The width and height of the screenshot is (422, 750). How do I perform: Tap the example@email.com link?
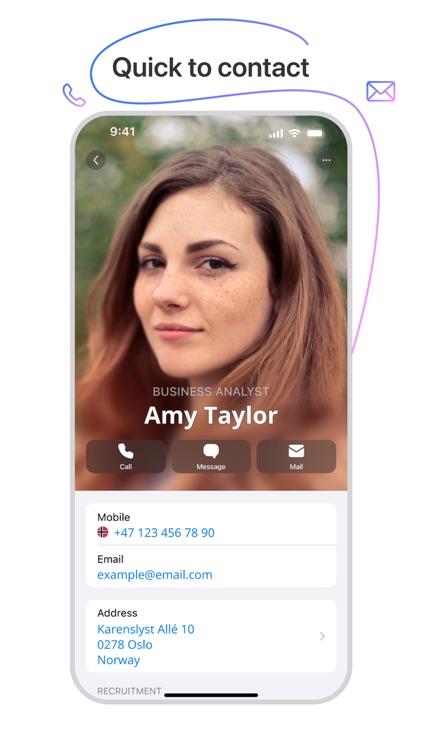155,574
